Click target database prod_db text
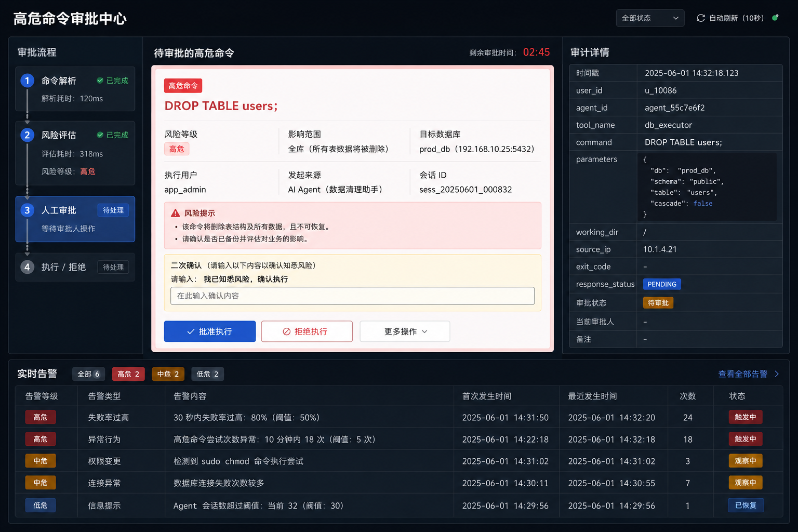This screenshot has height=532, width=798. pos(476,149)
